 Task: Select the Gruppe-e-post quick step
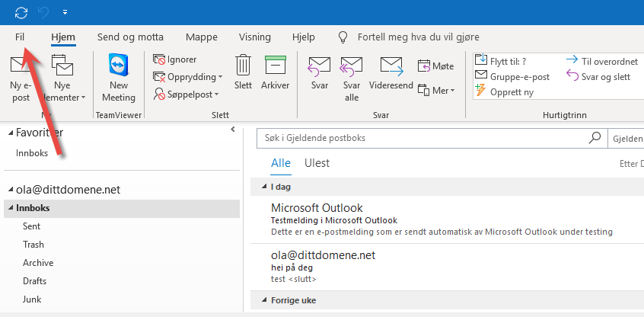tap(512, 76)
